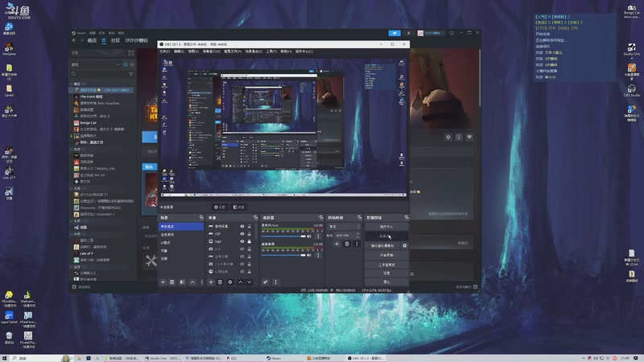Remove scene transition with trash icon
This screenshot has width=644, height=362.
pos(347,244)
